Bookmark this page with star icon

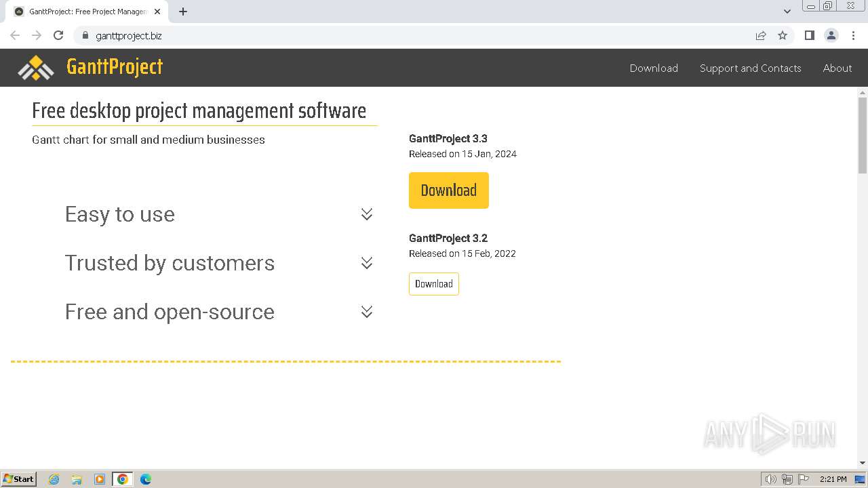(783, 35)
